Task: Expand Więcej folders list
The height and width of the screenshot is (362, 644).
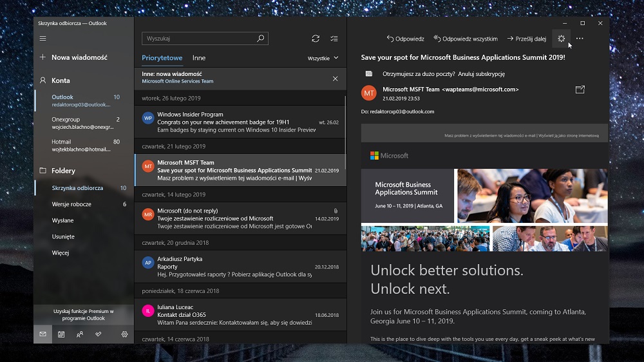Action: 61,252
